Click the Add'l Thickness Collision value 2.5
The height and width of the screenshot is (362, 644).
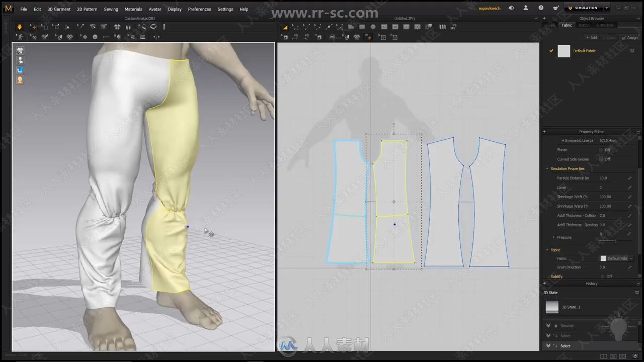coord(602,216)
